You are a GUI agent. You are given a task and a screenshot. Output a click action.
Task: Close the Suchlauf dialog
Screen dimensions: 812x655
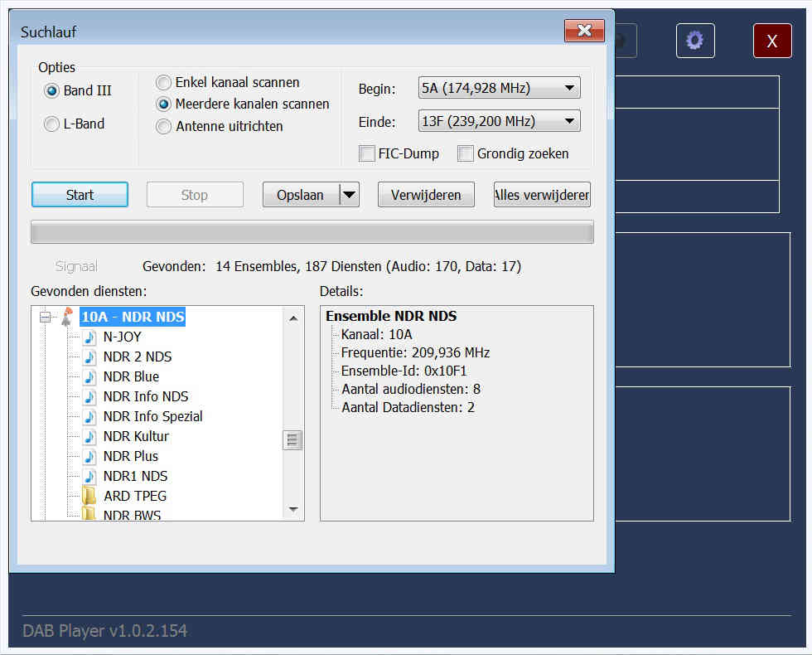[x=585, y=31]
